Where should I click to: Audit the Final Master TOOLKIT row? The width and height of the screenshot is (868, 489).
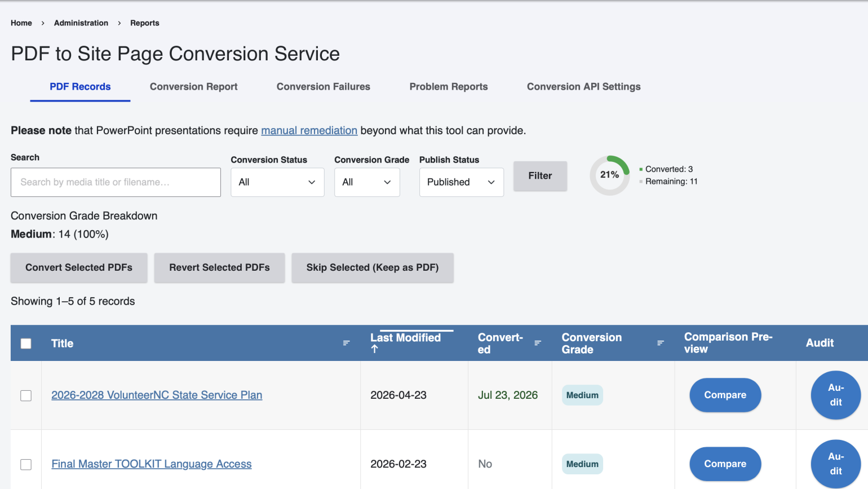pyautogui.click(x=836, y=464)
